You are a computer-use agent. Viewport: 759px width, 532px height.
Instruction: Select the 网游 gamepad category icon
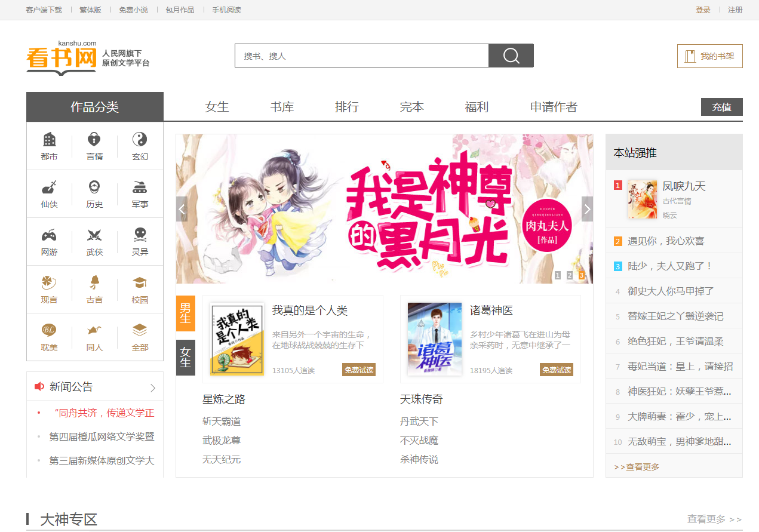coord(50,236)
